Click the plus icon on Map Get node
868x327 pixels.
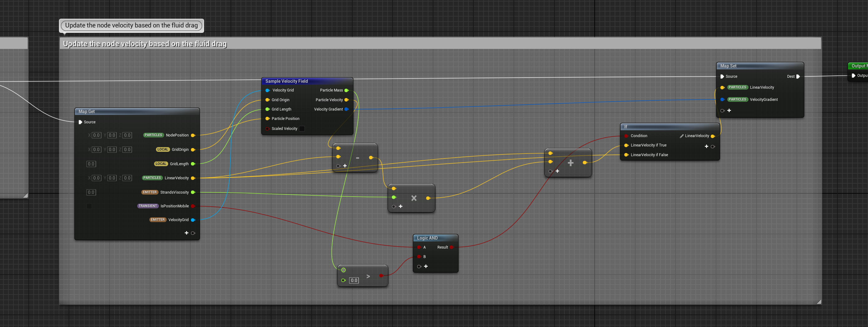pyautogui.click(x=186, y=233)
